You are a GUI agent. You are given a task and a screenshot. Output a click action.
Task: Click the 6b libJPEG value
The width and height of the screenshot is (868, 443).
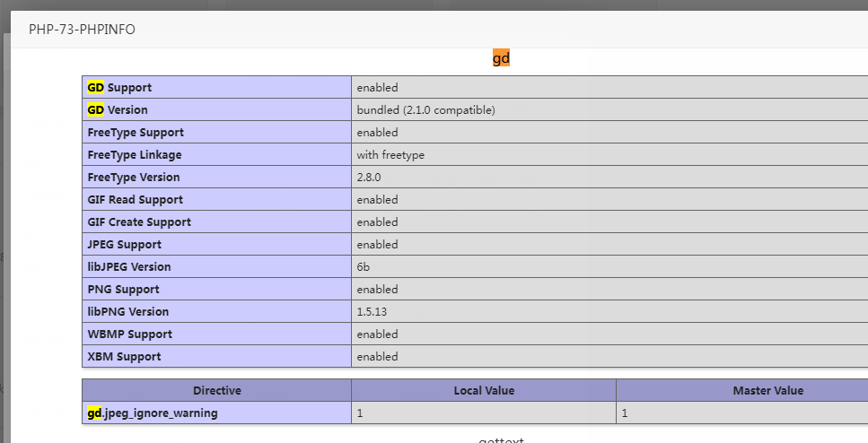point(364,266)
